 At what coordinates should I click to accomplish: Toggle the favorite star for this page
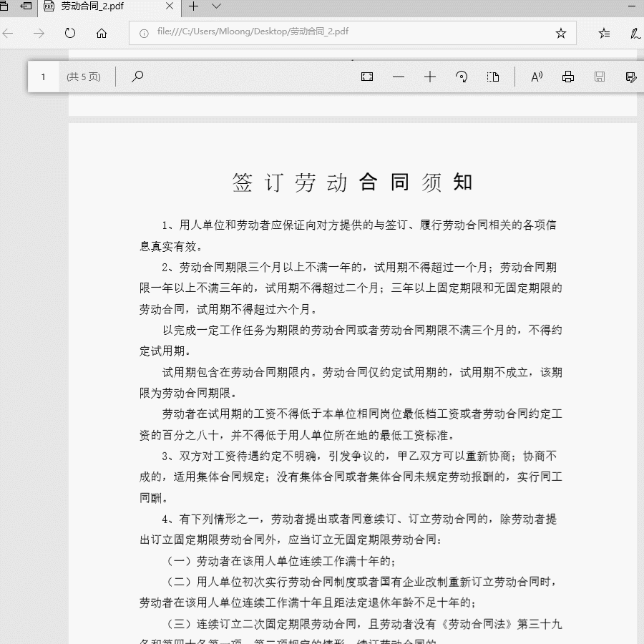[562, 32]
